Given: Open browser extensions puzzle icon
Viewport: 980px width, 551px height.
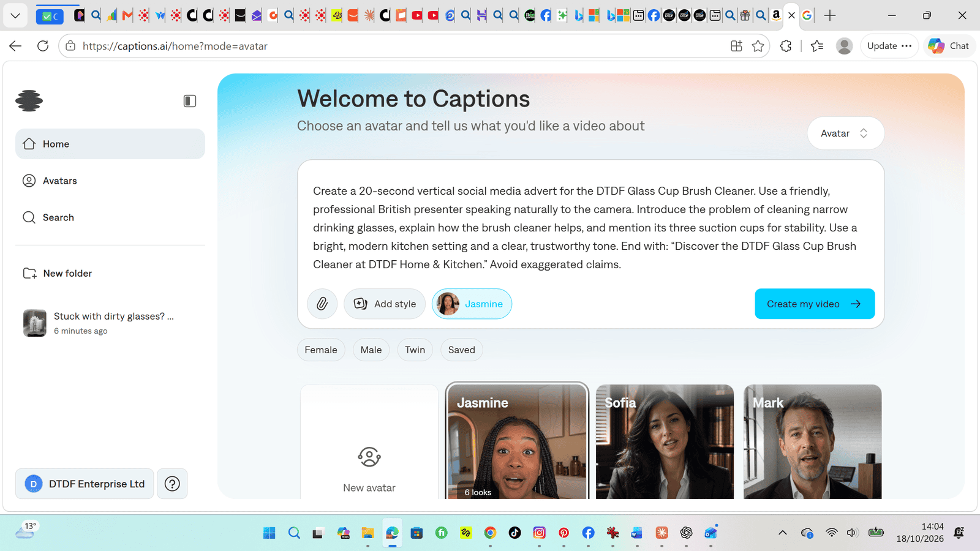Looking at the screenshot, I should point(786,46).
